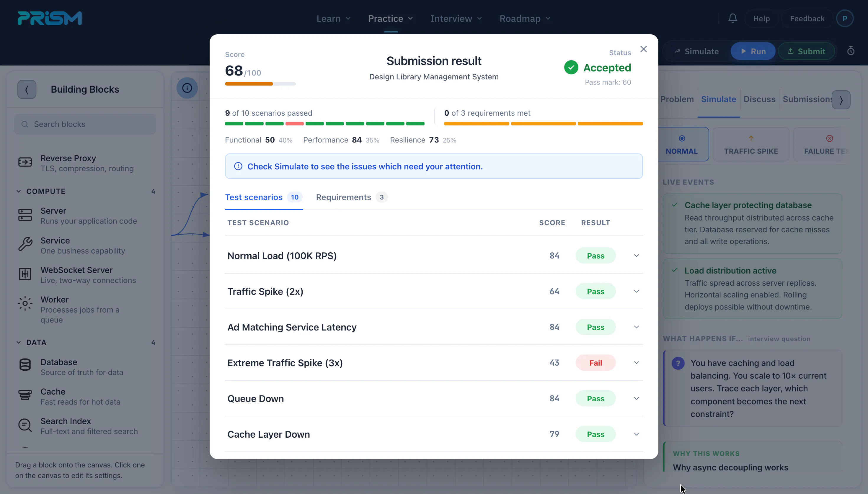Click the info icon in Simulate notice
Image resolution: width=868 pixels, height=494 pixels.
pyautogui.click(x=238, y=166)
